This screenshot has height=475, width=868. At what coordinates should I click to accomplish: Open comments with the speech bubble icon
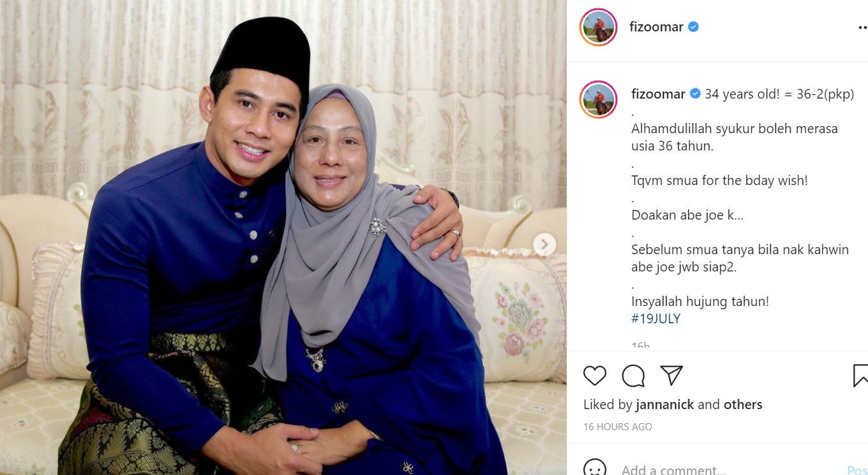633,376
